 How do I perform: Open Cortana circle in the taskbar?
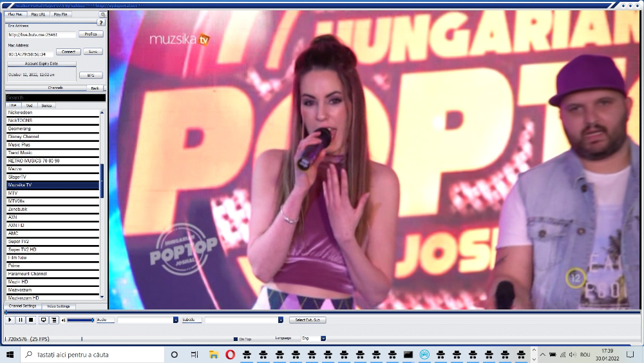click(x=174, y=355)
